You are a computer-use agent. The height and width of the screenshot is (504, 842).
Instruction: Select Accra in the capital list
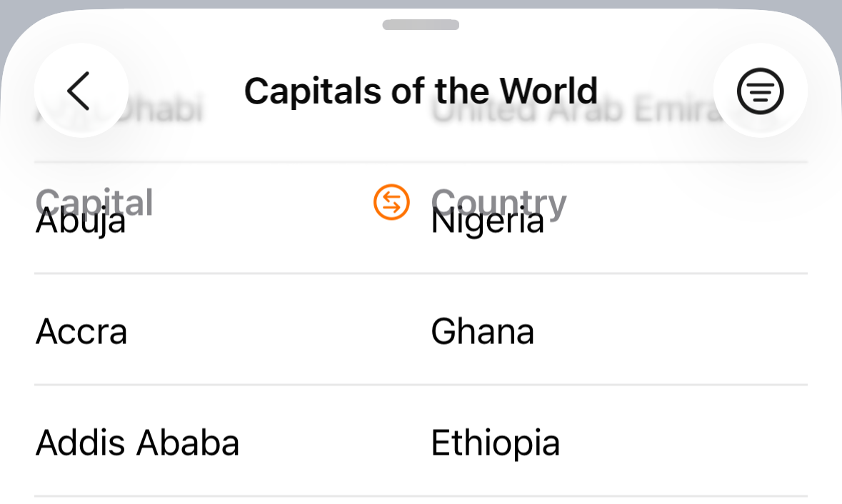81,332
